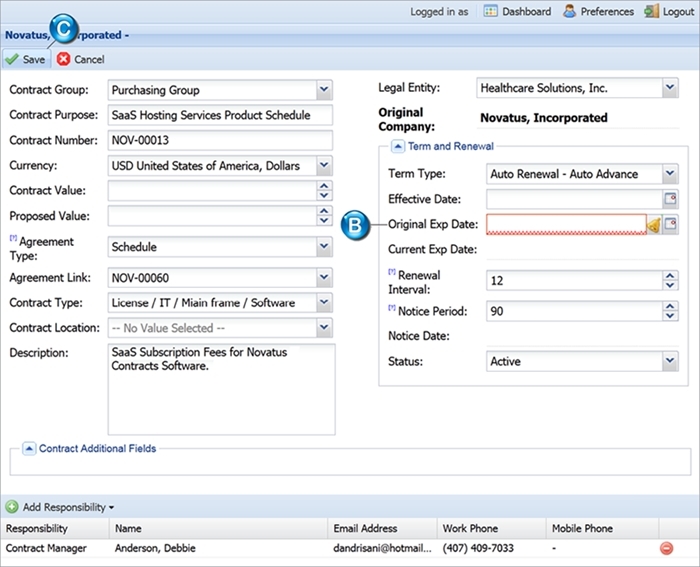Decrease the Renewal Interval value
The height and width of the screenshot is (567, 700).
tap(670, 286)
